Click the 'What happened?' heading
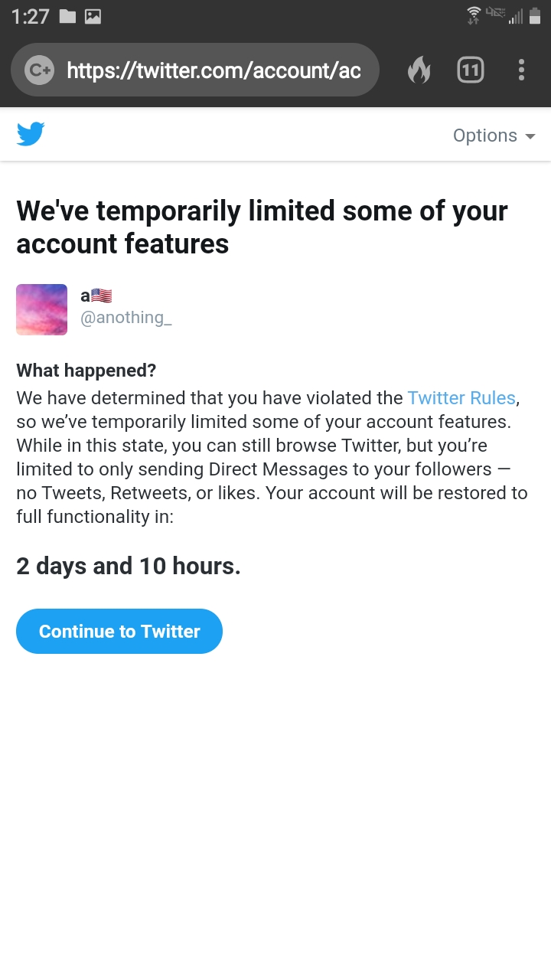Viewport: 551px width, 980px height. [86, 371]
